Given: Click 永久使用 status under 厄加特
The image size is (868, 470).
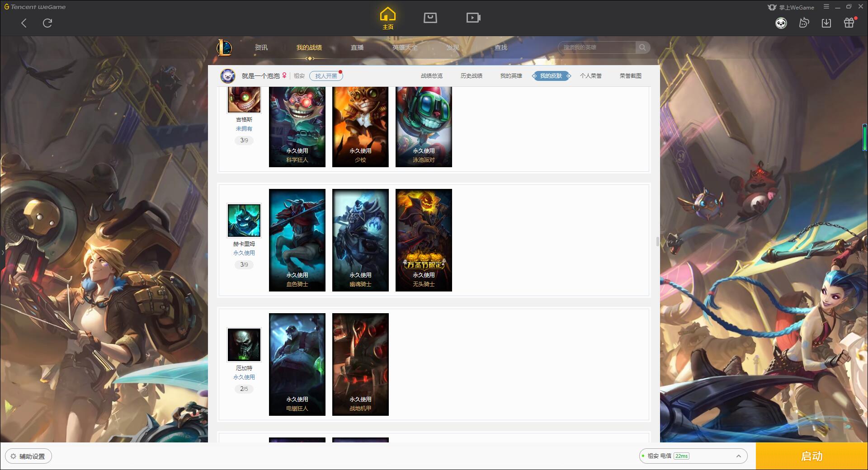Looking at the screenshot, I should [x=244, y=377].
